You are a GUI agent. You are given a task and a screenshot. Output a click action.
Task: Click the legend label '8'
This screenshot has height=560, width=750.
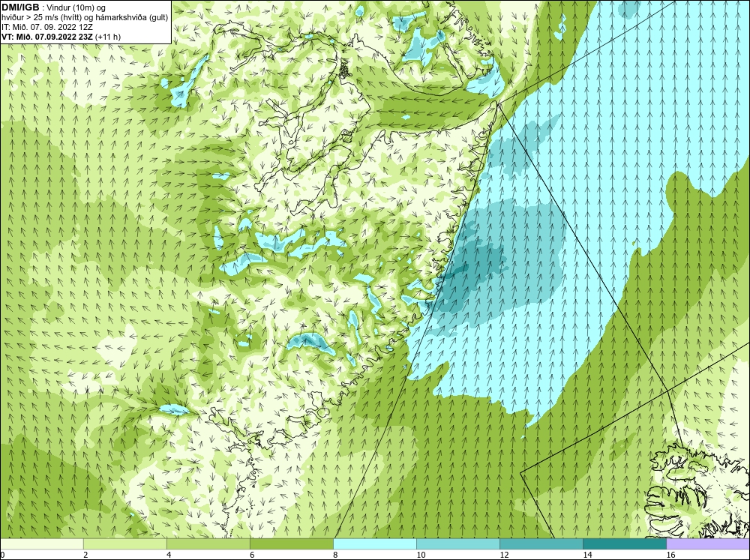point(335,555)
